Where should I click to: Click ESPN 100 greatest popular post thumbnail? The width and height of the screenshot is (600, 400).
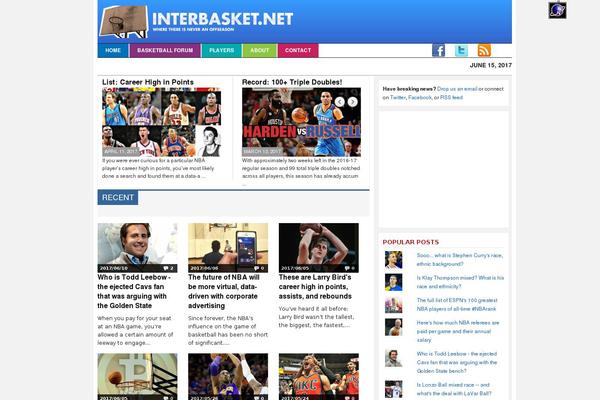coord(393,305)
